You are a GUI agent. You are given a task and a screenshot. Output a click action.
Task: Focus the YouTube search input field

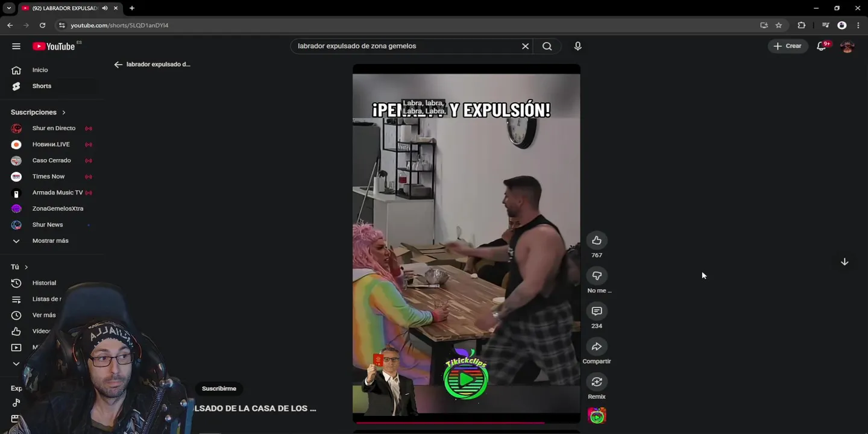tap(406, 46)
